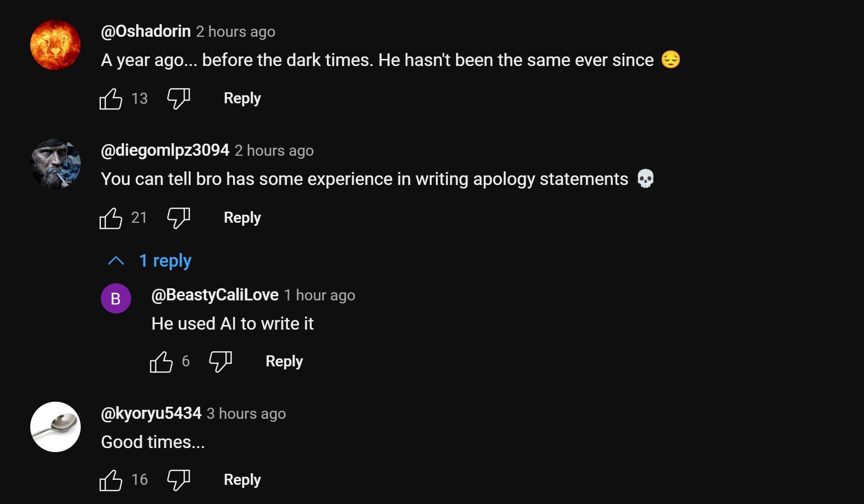Dislike the @kyoryu5434 comment

click(179, 480)
